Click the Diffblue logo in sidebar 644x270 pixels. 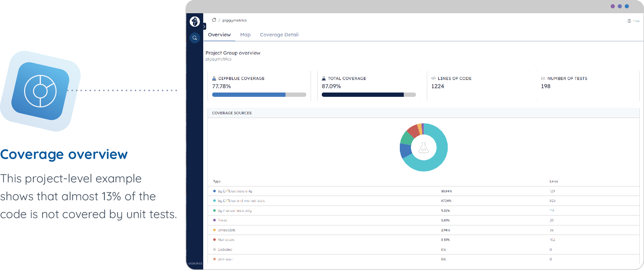(195, 21)
